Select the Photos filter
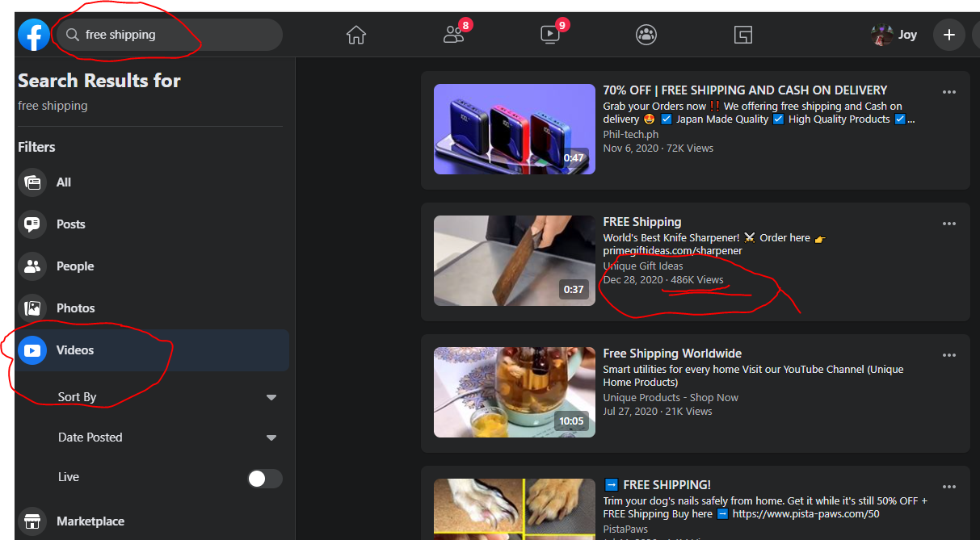This screenshot has height=540, width=980. point(153,308)
